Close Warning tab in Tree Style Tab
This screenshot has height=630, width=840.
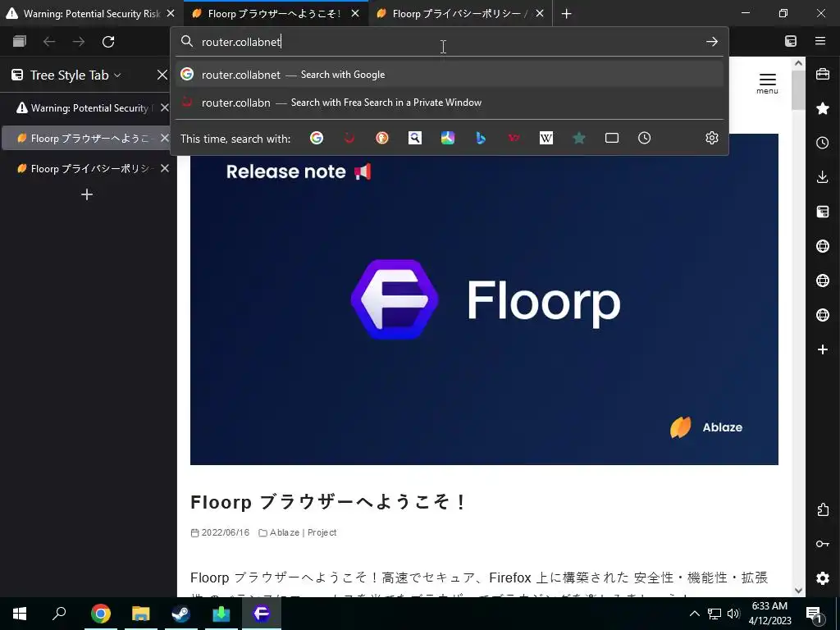tap(164, 107)
